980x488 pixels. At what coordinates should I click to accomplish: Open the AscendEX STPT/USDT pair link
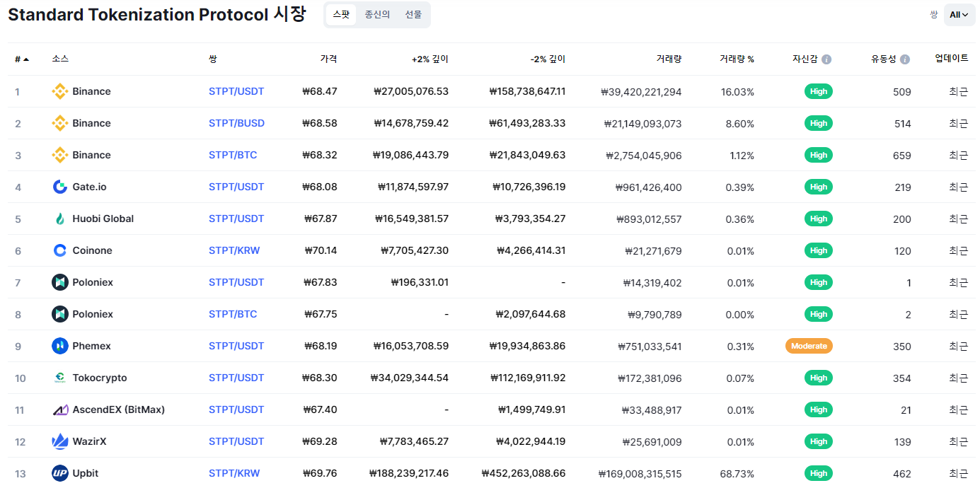click(x=236, y=409)
